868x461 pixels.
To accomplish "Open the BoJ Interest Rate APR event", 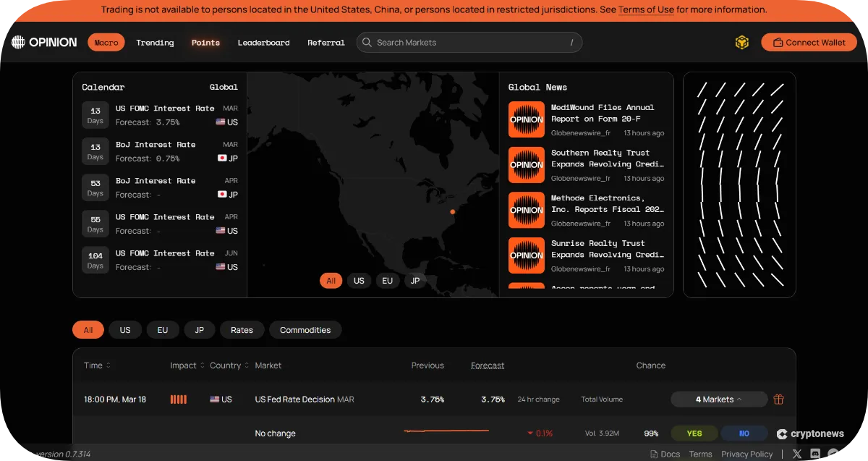I will coord(160,187).
